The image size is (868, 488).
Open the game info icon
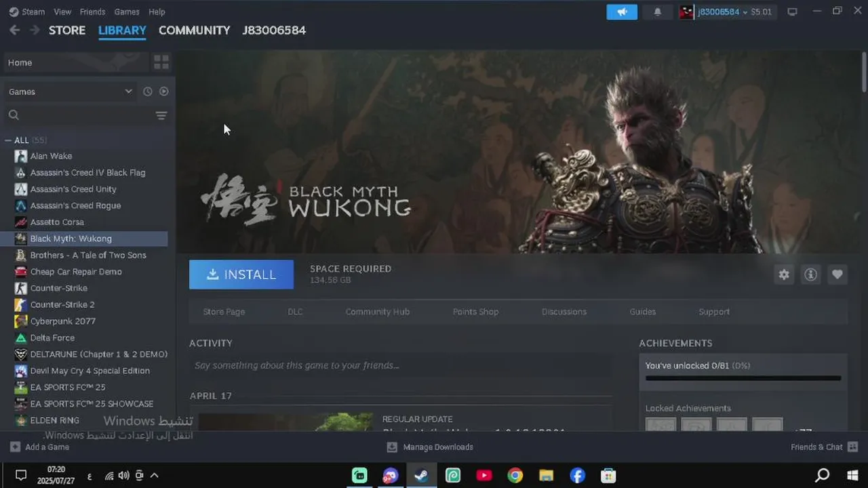coord(810,274)
